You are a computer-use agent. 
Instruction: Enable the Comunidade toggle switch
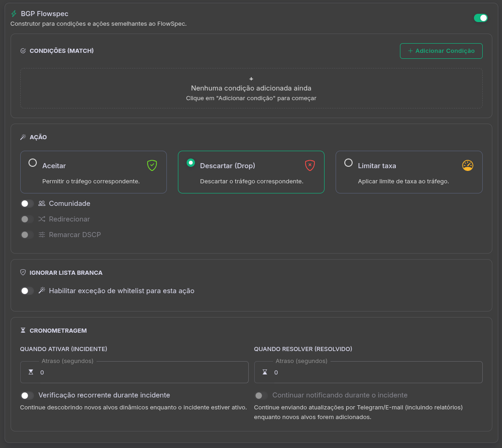[27, 204]
